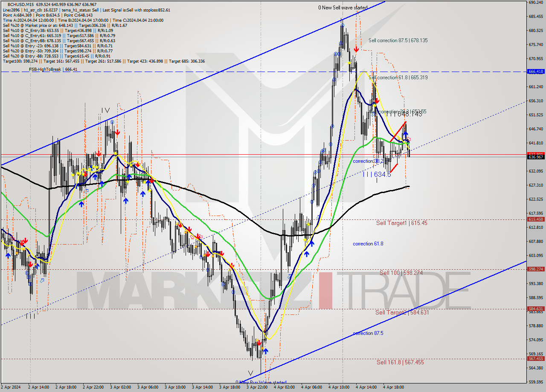Image resolution: width=546 pixels, height=392 pixels.
Task: Click the 'Line:2896 | h1_atr_c0' info line
Action: [86, 10]
